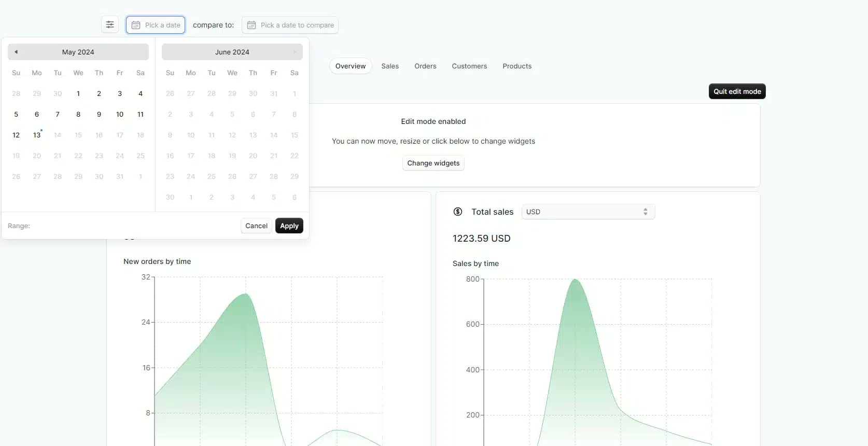Switch to the Overview tab
Screen dimensions: 868x446
tap(351, 66)
